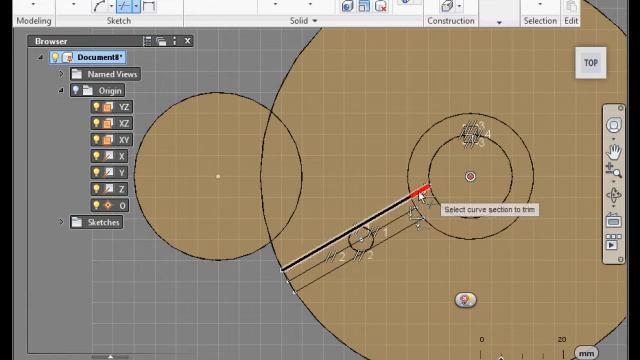640x360 pixels.
Task: Toggle Origin folder lightbulb visibility
Action: point(76,90)
